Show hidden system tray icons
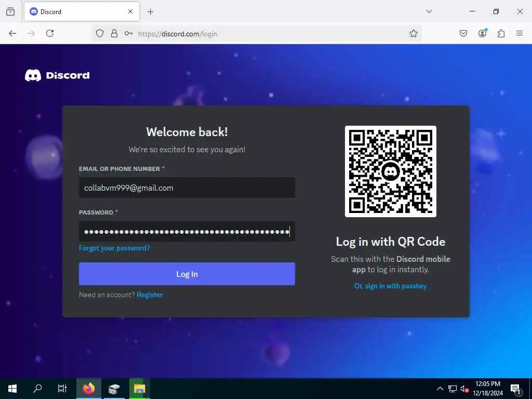532x399 pixels. 440,389
